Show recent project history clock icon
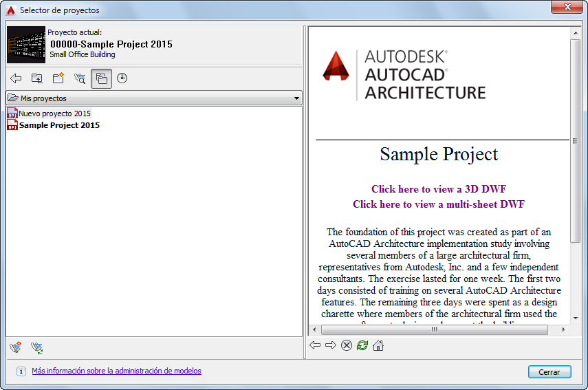The height and width of the screenshot is (390, 588). click(x=122, y=78)
